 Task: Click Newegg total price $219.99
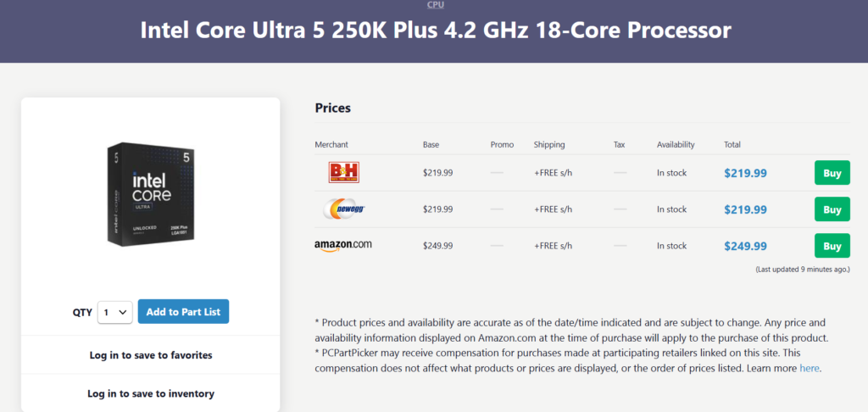pos(745,209)
